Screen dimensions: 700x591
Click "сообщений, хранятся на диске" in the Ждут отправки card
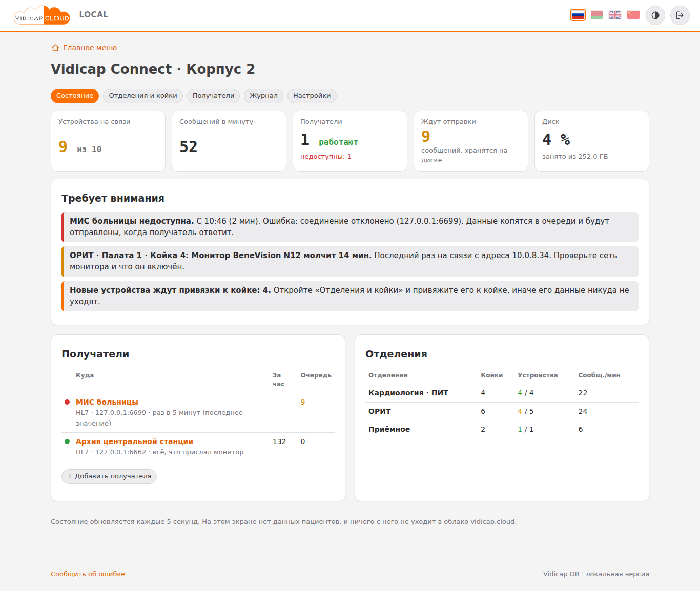464,155
